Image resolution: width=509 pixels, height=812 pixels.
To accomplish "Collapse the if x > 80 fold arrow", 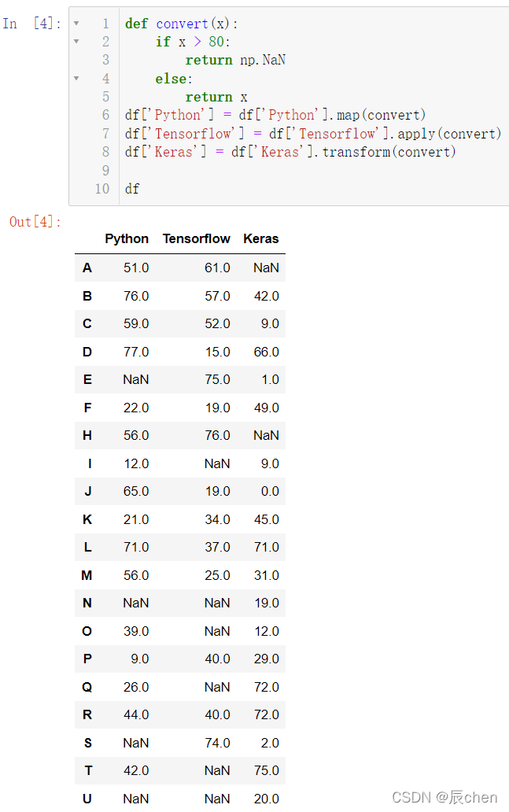I will pyautogui.click(x=76, y=42).
